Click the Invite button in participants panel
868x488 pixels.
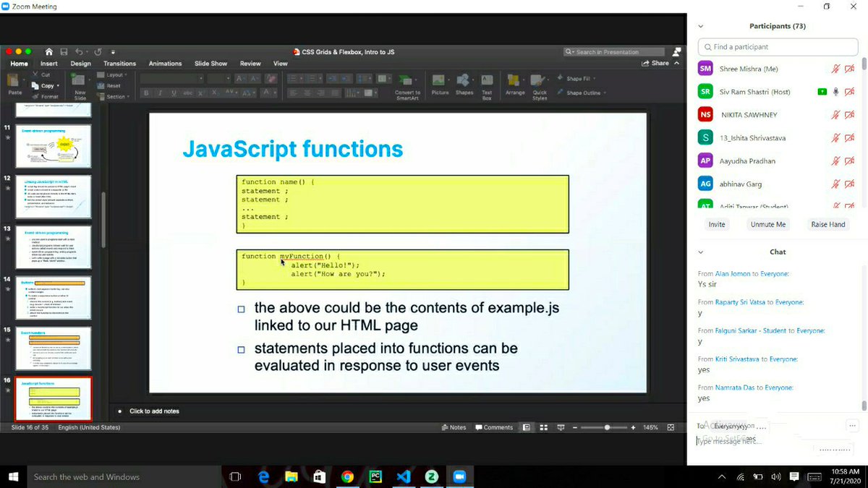pos(716,224)
